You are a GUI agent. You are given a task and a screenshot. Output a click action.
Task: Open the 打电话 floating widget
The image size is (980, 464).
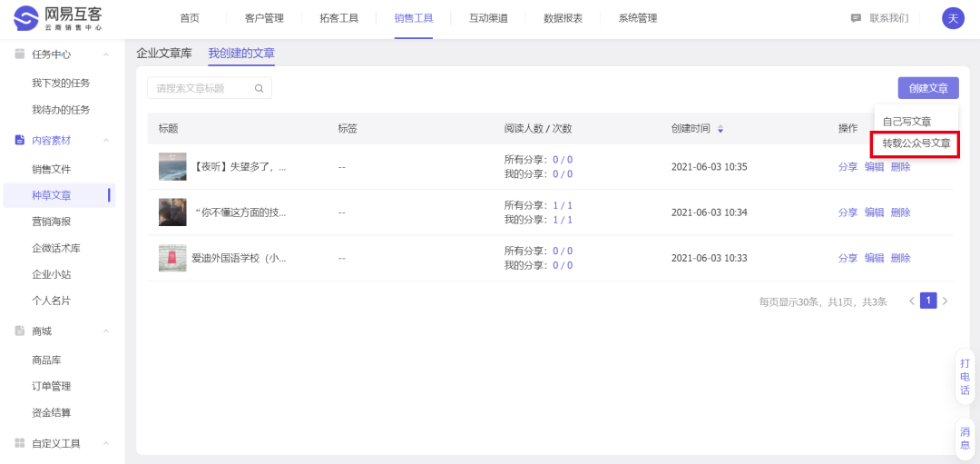point(965,376)
